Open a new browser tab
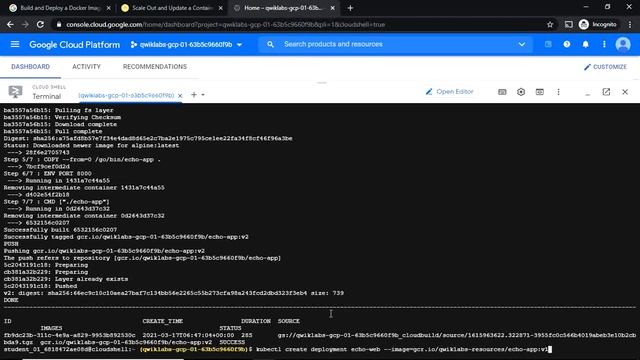640x360 pixels. (350, 8)
